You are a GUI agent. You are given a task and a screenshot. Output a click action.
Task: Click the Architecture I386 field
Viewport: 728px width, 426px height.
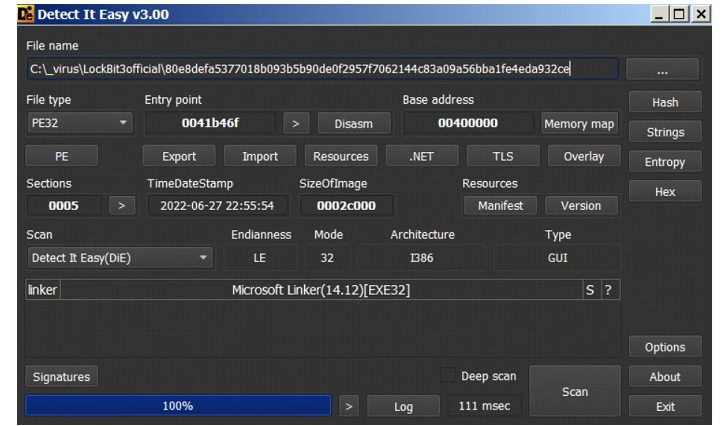pyautogui.click(x=422, y=258)
